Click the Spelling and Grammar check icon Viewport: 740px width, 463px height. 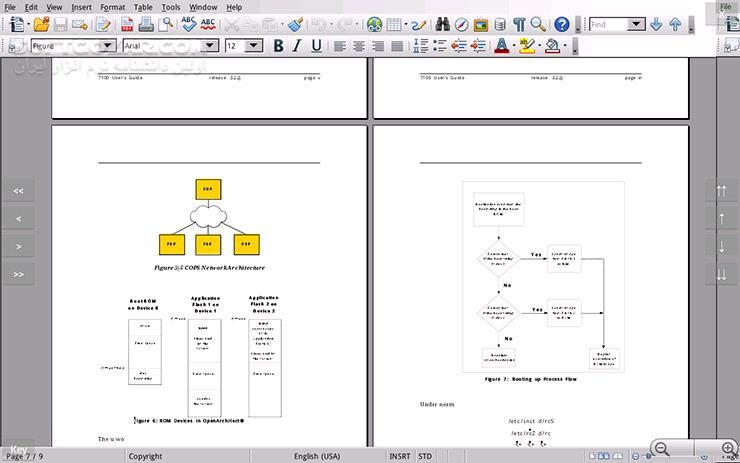pyautogui.click(x=189, y=24)
